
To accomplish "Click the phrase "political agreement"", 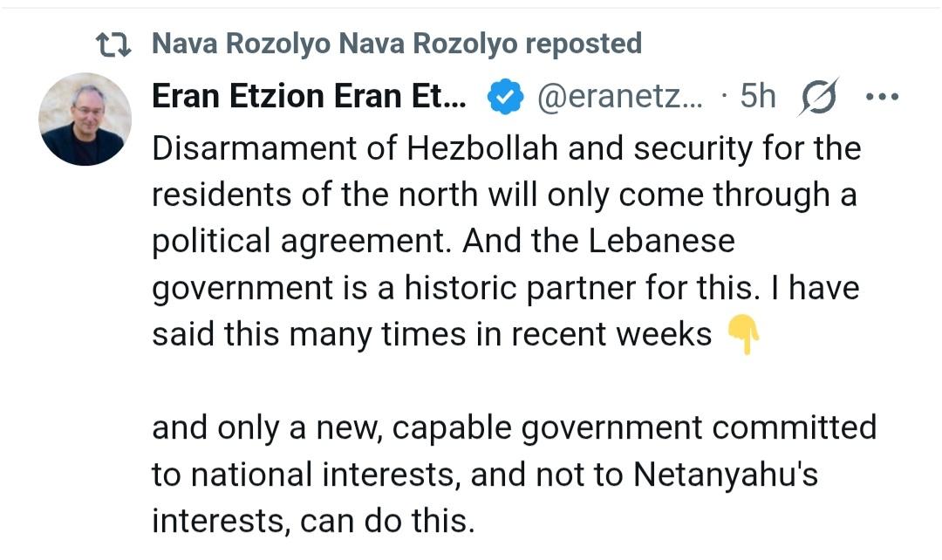I will click(x=302, y=242).
